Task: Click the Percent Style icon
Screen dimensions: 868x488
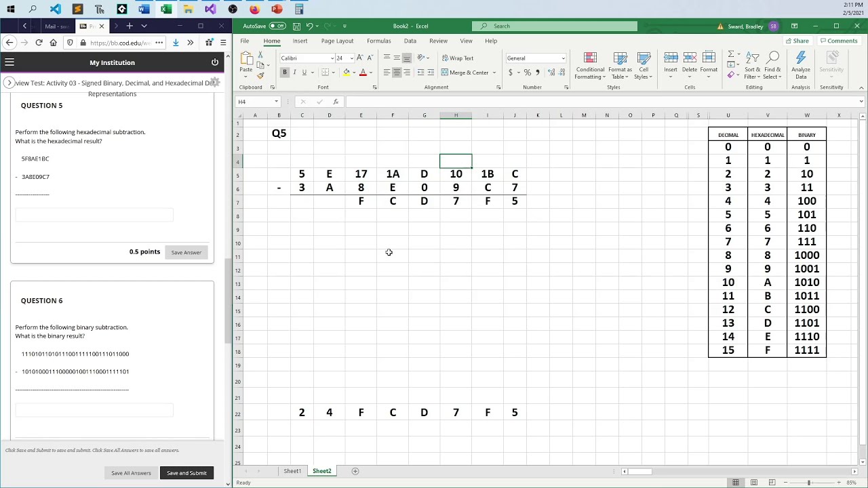Action: pos(528,73)
